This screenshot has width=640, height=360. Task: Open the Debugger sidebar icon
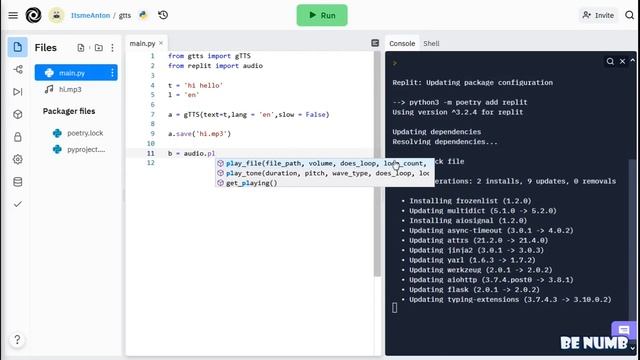(18, 92)
